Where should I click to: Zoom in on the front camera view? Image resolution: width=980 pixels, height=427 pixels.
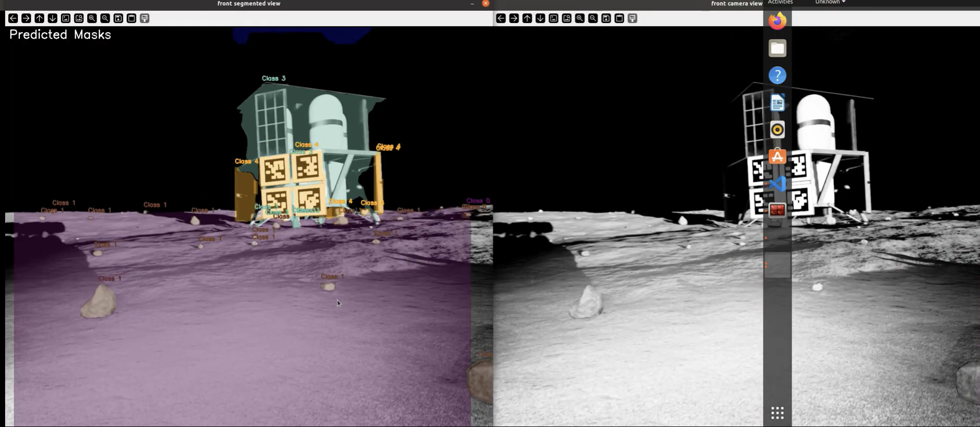tap(580, 18)
